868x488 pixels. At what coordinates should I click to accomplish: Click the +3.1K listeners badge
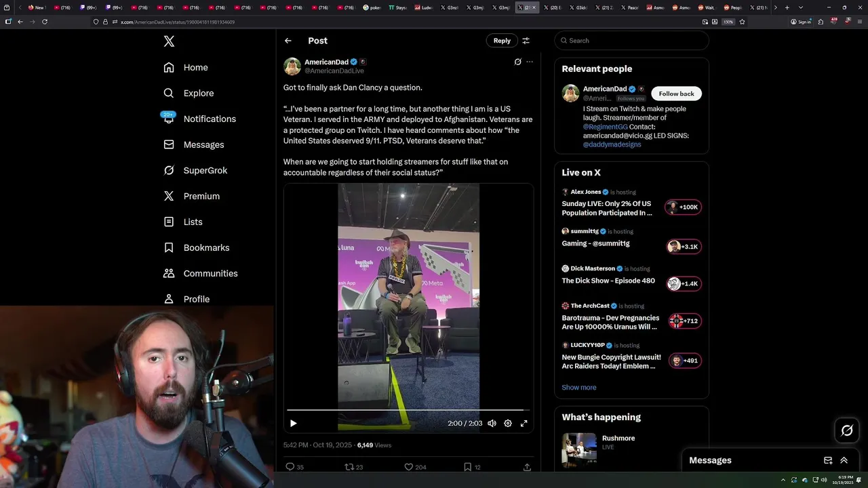pyautogui.click(x=684, y=246)
